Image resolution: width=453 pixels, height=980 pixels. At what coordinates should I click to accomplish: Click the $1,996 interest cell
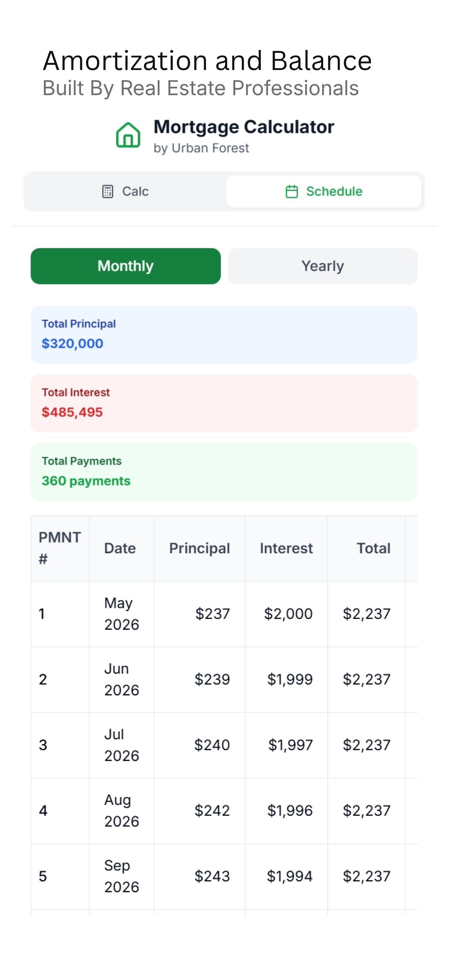tap(286, 811)
